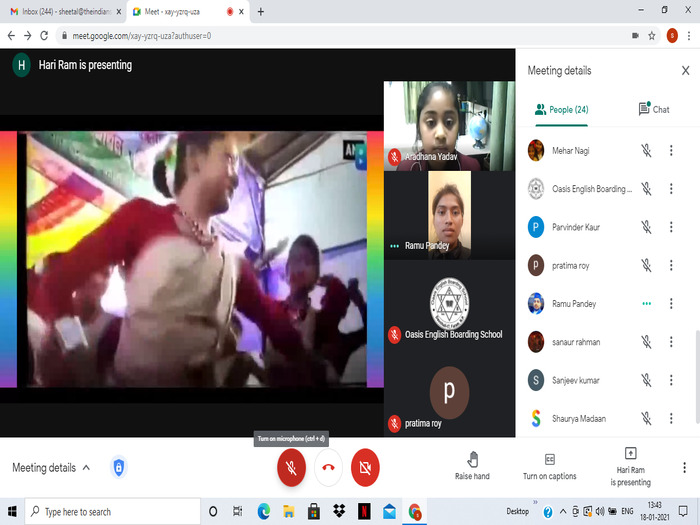This screenshot has height=525, width=700.
Task: Bookmark this page with the star
Action: [652, 36]
